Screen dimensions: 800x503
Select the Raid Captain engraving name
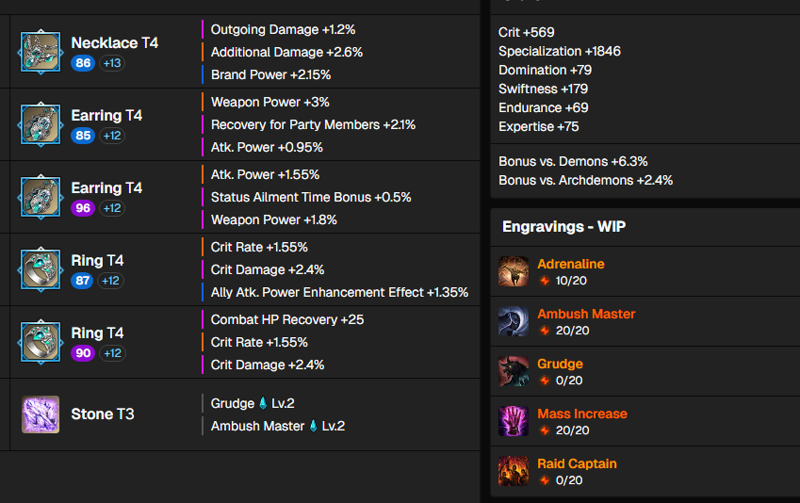pos(577,464)
